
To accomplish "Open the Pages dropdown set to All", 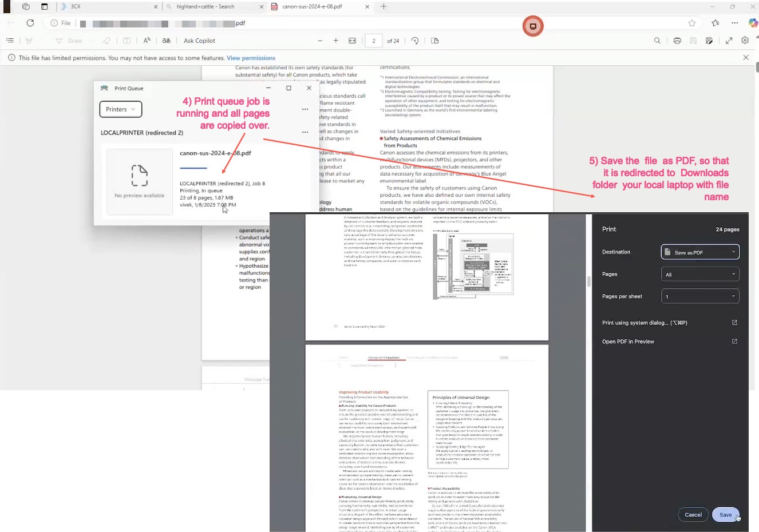I will (700, 275).
